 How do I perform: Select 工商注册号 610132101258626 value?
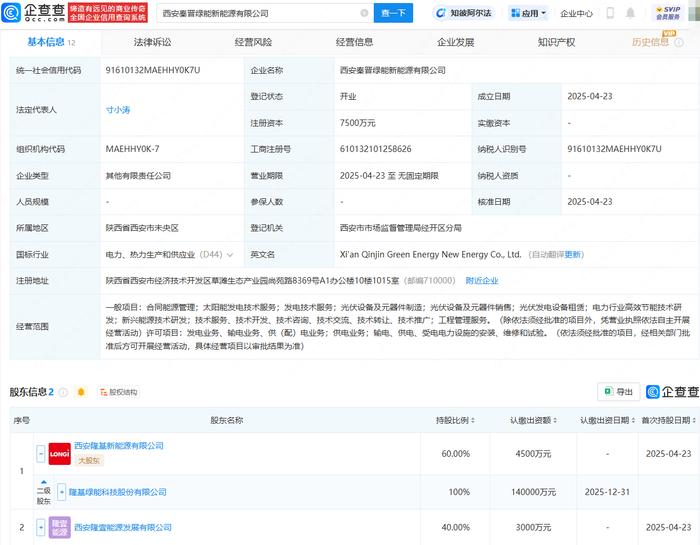(375, 149)
